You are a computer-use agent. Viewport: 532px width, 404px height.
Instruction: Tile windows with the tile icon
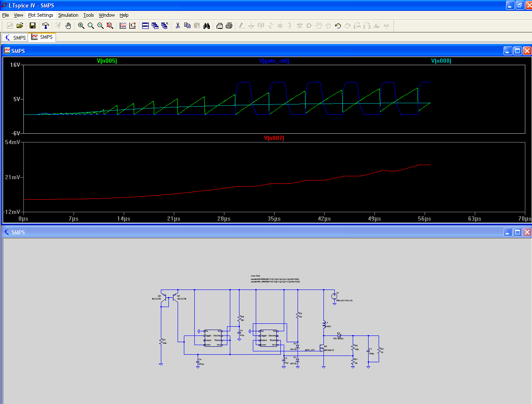pyautogui.click(x=145, y=26)
